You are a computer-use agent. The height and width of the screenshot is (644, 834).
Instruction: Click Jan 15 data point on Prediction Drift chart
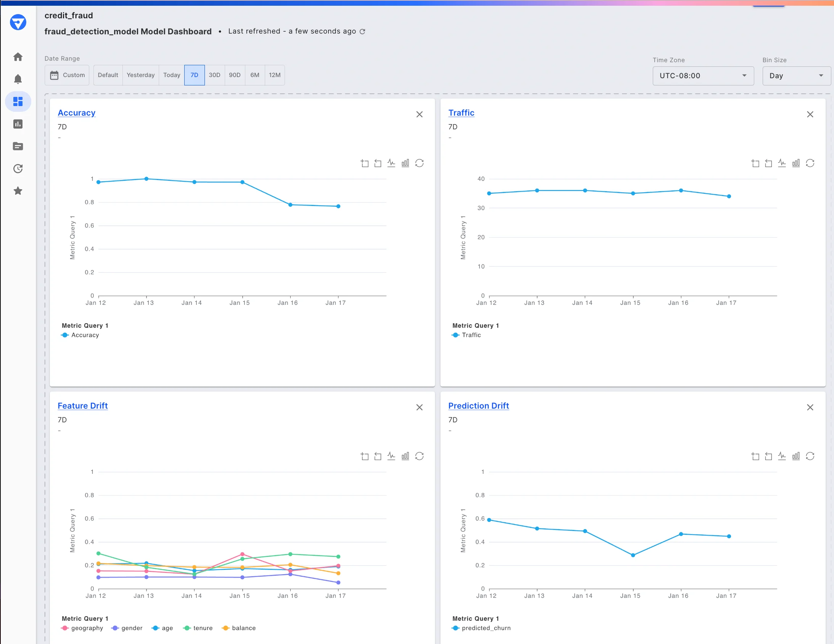[x=633, y=555]
